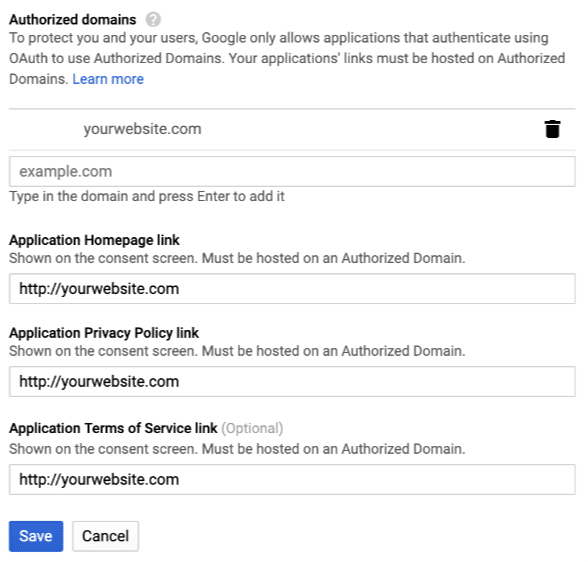Click the Application Terms of Service label
This screenshot has width=588, height=562.
(x=113, y=428)
